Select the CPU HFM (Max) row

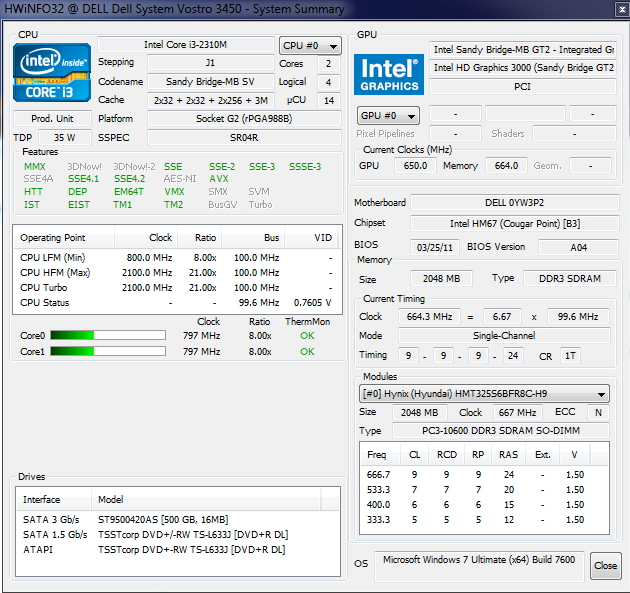(x=177, y=272)
